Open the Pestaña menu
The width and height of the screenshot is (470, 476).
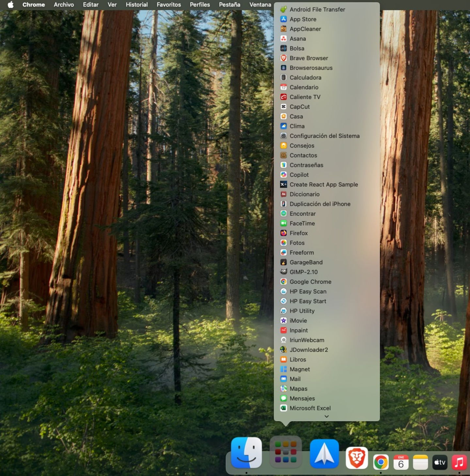click(229, 5)
